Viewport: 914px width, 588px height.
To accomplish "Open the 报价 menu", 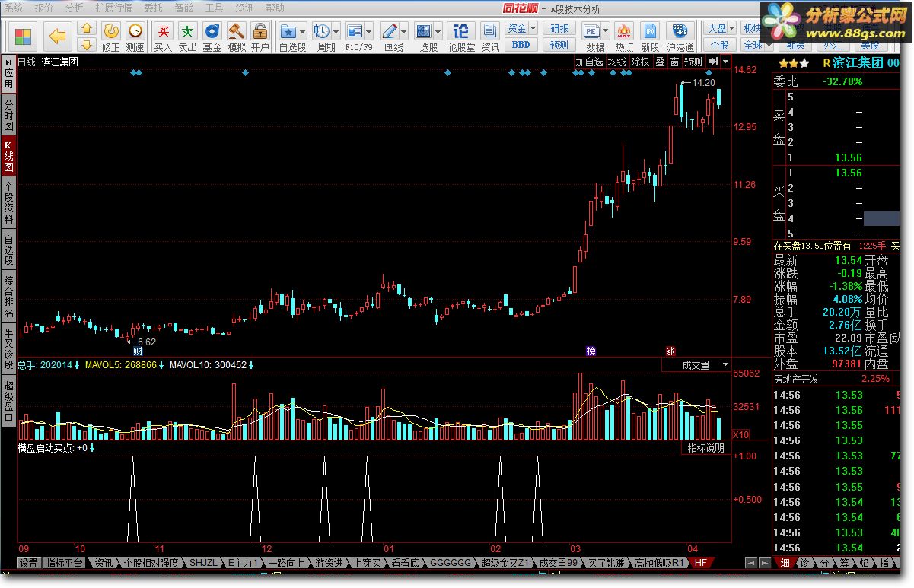I will (44, 8).
